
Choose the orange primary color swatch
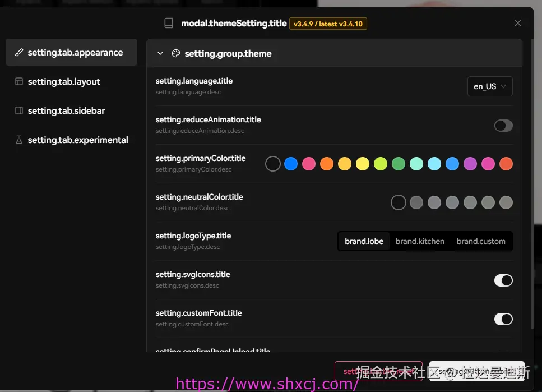(327, 164)
